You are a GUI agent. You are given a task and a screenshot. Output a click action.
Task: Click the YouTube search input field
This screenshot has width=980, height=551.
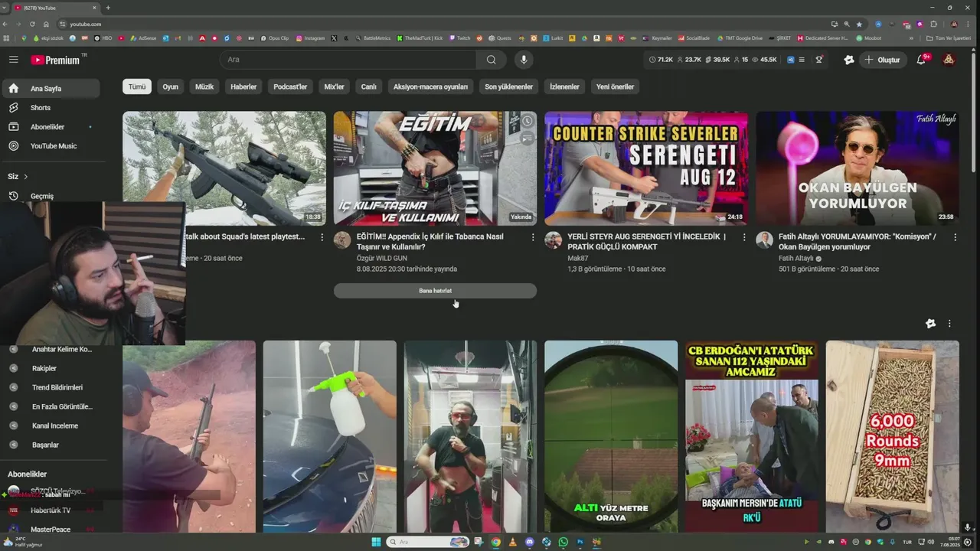pos(348,60)
